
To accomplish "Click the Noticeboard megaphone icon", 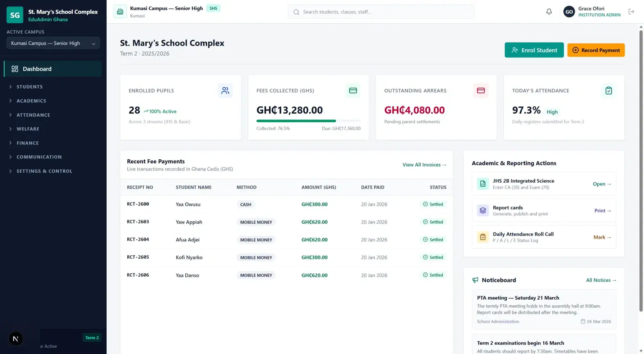I will 475,280.
